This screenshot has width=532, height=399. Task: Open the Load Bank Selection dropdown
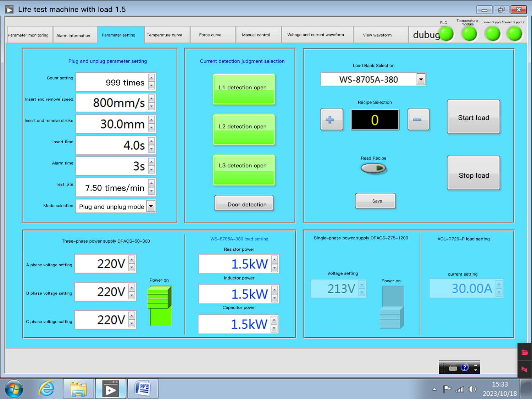(x=421, y=79)
